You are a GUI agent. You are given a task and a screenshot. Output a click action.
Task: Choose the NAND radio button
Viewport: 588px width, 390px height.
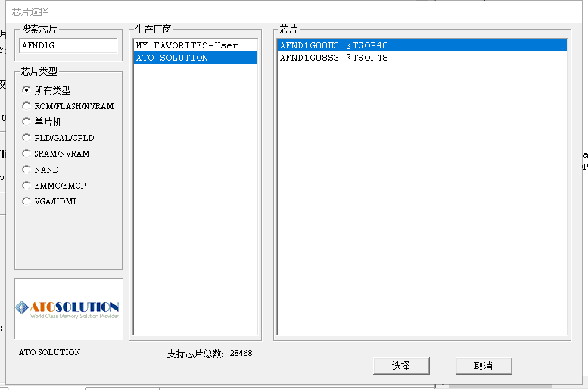tap(26, 170)
